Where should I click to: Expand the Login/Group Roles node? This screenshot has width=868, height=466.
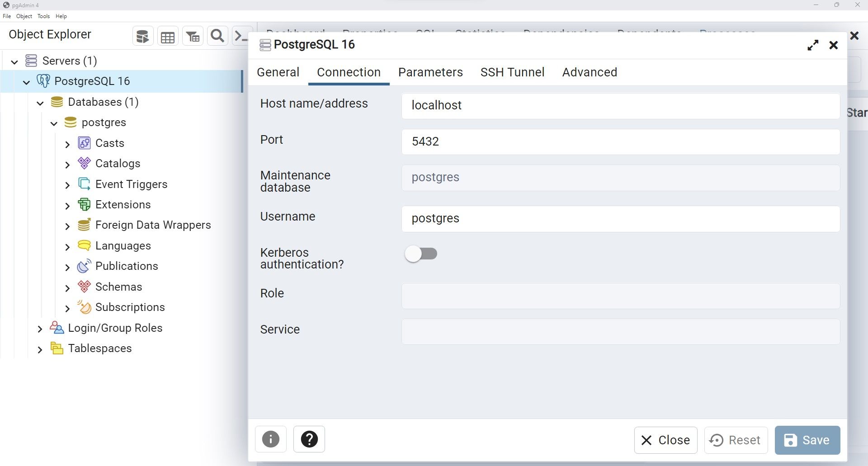pos(40,329)
